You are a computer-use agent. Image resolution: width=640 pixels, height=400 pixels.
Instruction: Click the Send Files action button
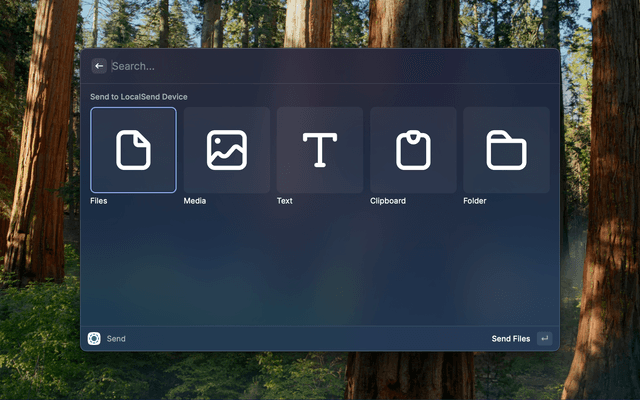511,339
